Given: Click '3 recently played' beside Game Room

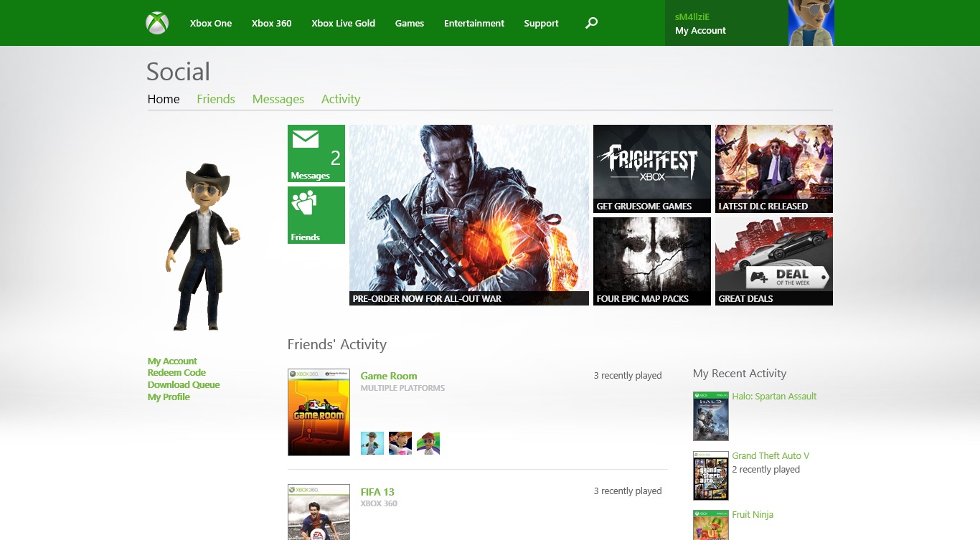Looking at the screenshot, I should 628,375.
